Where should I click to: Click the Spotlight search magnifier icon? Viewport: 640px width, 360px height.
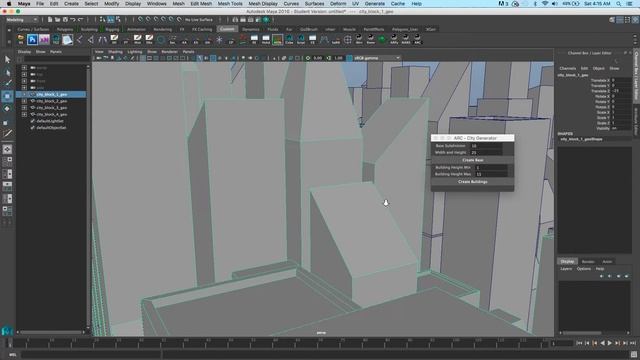[619, 4]
